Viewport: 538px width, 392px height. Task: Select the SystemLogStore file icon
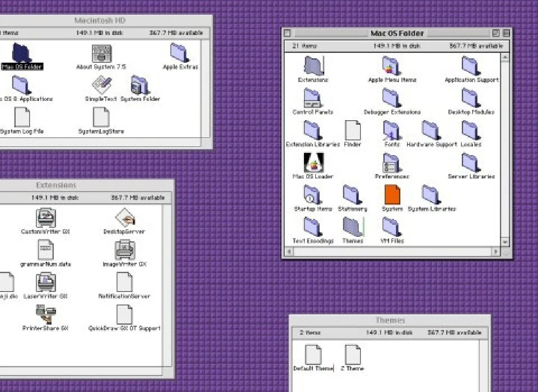point(101,117)
